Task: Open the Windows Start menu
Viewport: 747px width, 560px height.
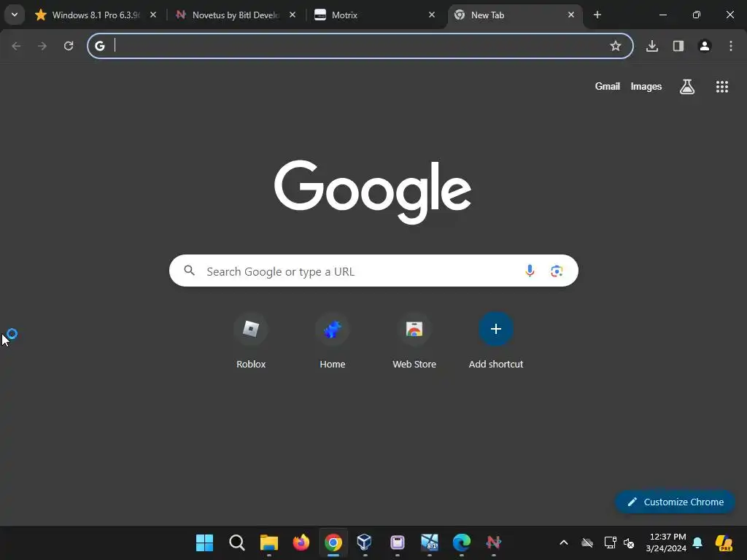Action: click(205, 542)
